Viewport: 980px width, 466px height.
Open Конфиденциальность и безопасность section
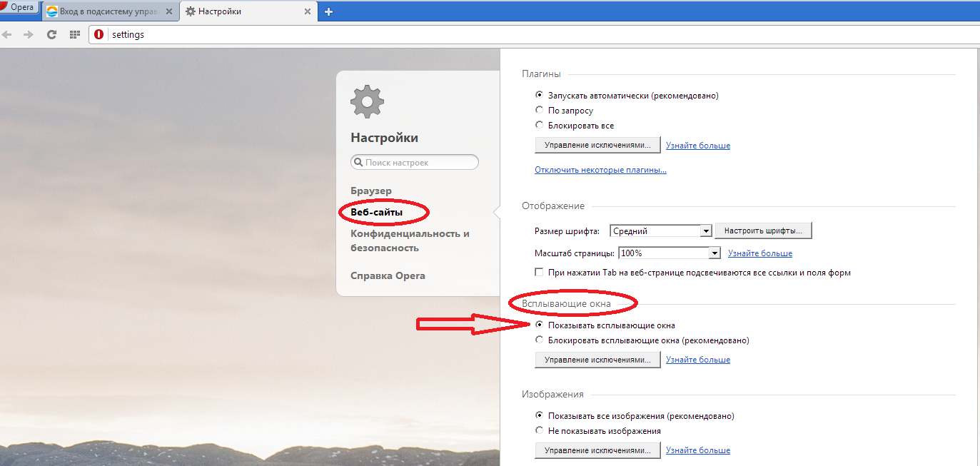point(410,241)
